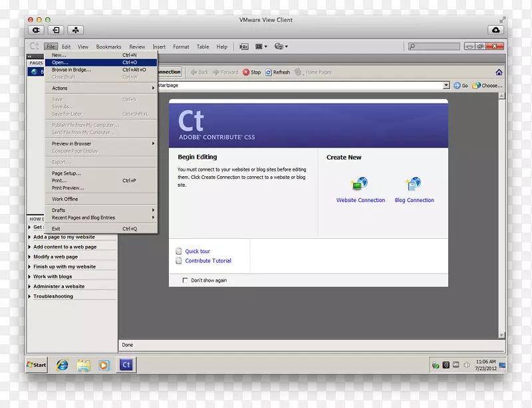This screenshot has width=532, height=408.
Task: Click the Website Connection icon
Action: coord(360,184)
